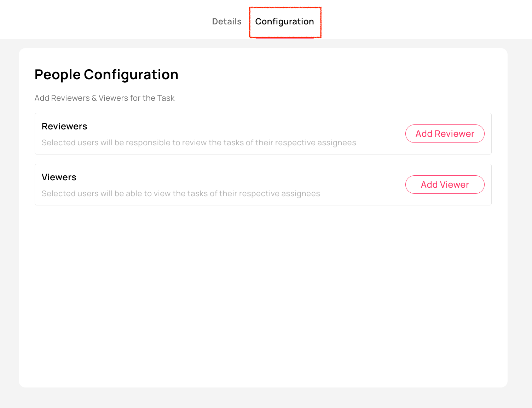Screen dimensions: 532x408
Task: Click the blank header area right of Configuration
Action: (424, 19)
